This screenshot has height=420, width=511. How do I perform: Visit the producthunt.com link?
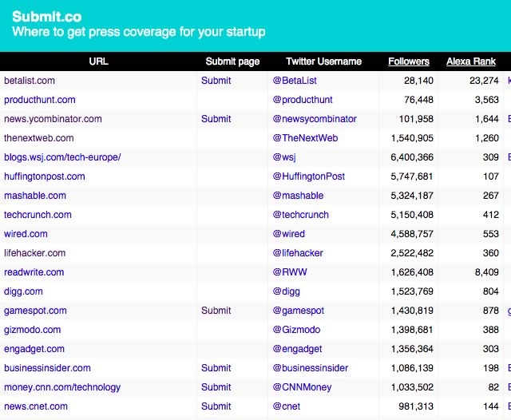tap(39, 100)
